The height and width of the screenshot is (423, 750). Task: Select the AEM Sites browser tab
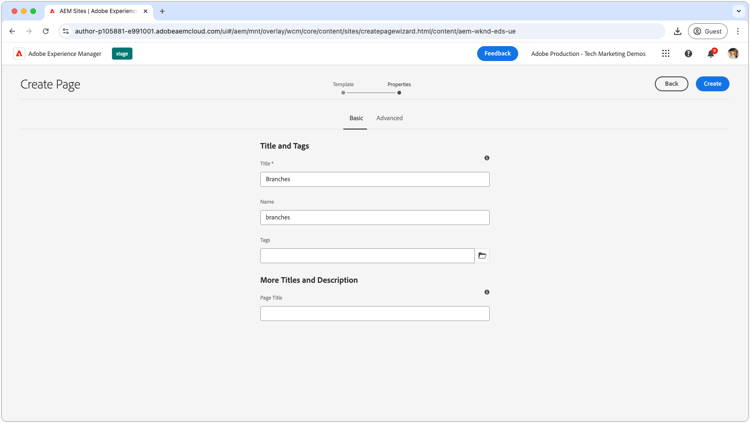tap(99, 11)
